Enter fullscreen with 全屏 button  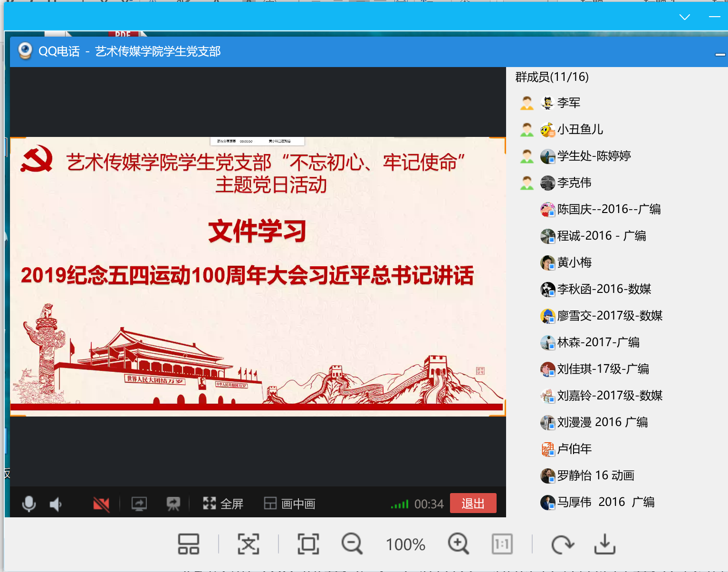[x=223, y=504]
